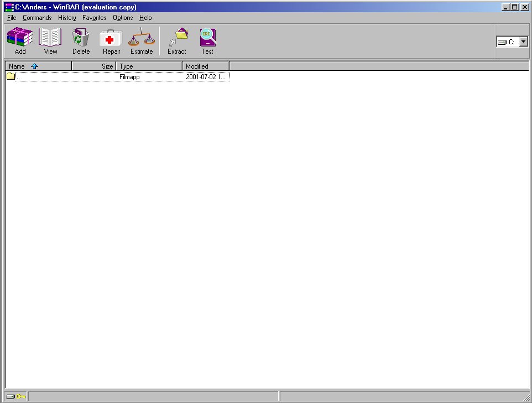Image resolution: width=532 pixels, height=403 pixels.
Task: Sort by the Size column header
Action: pos(93,66)
